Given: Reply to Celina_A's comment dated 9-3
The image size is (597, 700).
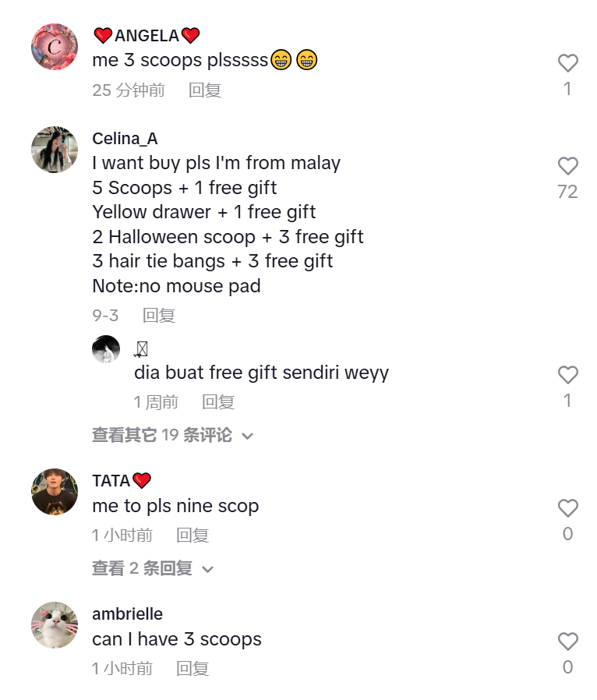Looking at the screenshot, I should click(159, 316).
